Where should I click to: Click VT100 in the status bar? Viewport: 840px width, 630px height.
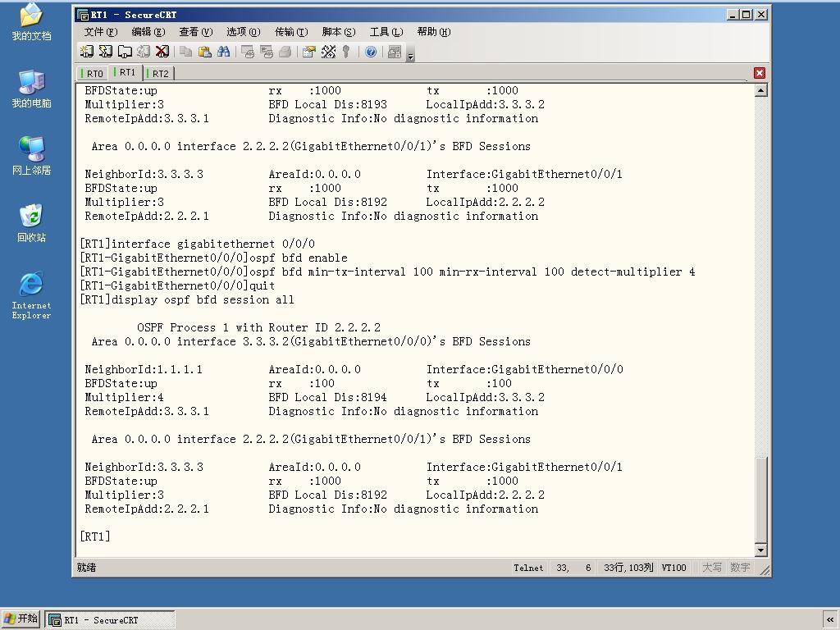[673, 568]
